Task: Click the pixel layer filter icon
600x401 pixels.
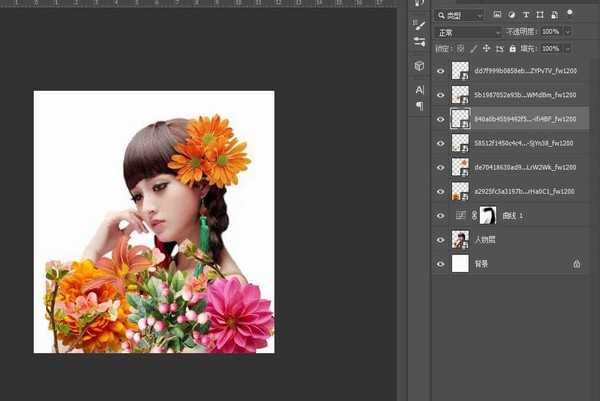Action: (497, 15)
